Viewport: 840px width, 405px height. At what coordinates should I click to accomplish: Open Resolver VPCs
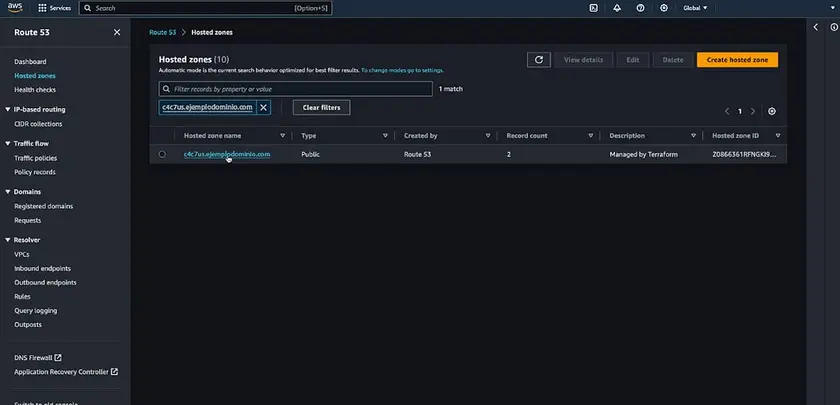coord(21,254)
